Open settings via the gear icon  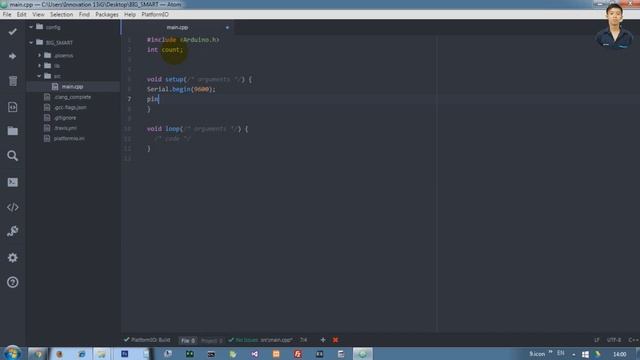13,258
